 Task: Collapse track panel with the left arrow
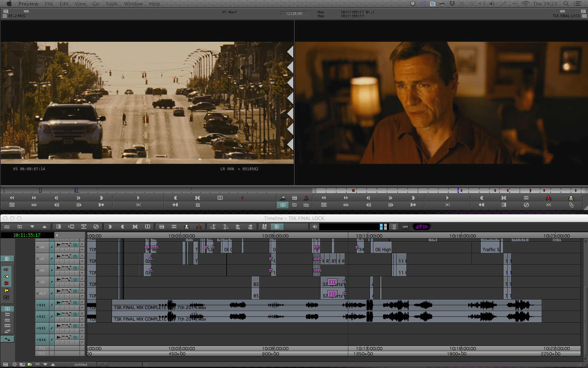coord(57,235)
